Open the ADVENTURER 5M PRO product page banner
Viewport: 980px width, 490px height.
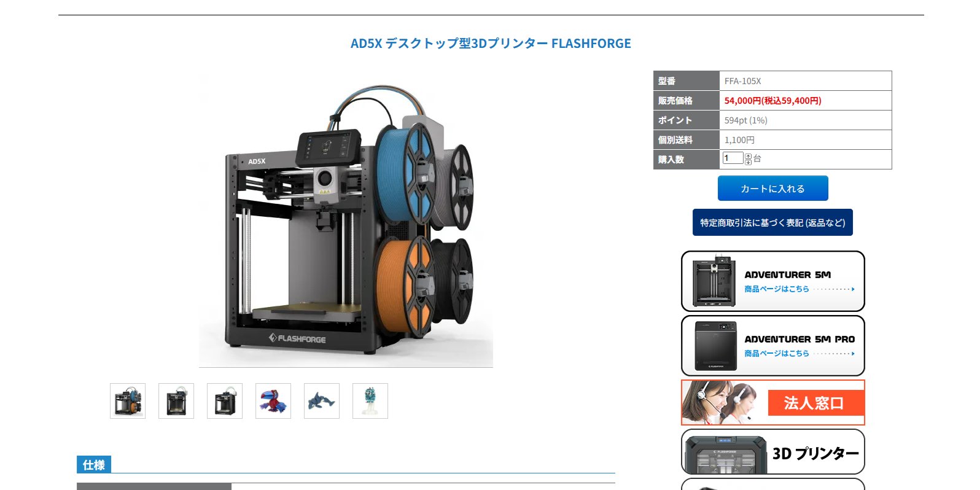tap(773, 346)
